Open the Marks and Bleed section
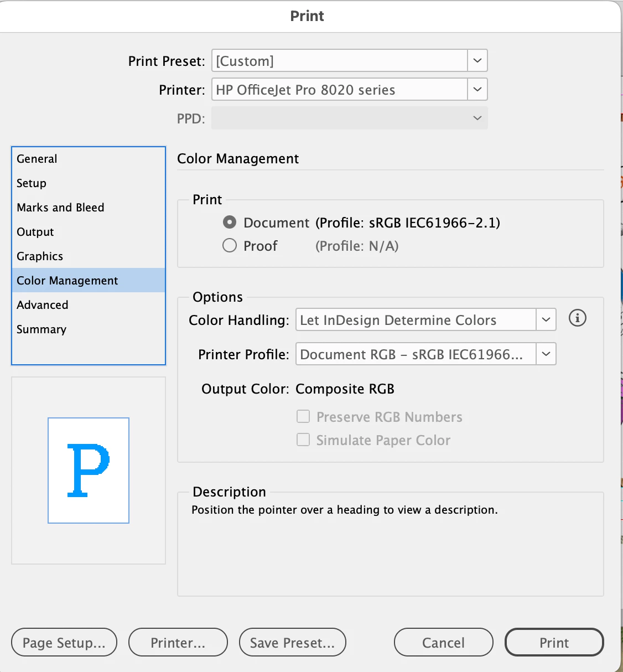This screenshot has height=672, width=623. point(89,208)
